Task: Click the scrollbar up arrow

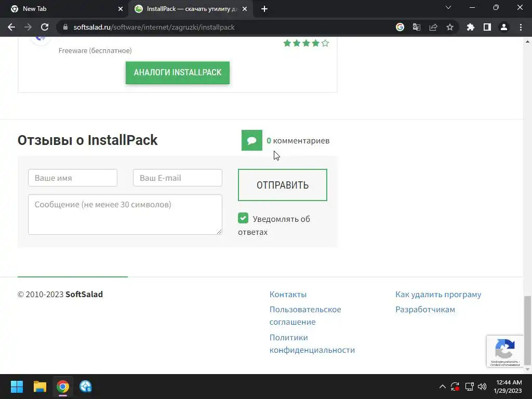Action: (527, 42)
